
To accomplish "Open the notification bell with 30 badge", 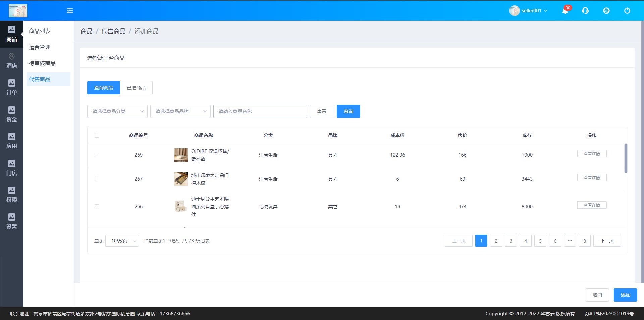I will click(x=565, y=11).
